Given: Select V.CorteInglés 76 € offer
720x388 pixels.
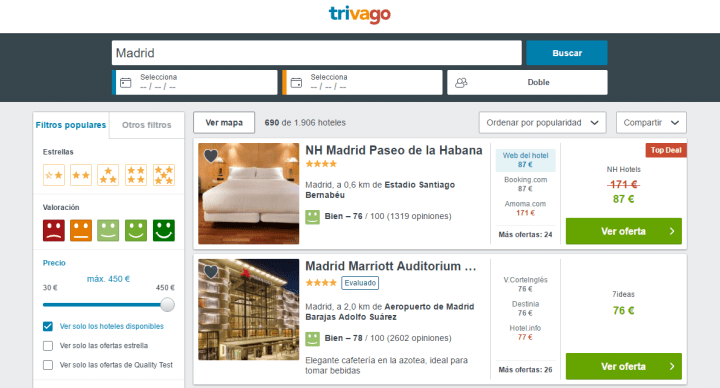Looking at the screenshot, I should coord(525,284).
